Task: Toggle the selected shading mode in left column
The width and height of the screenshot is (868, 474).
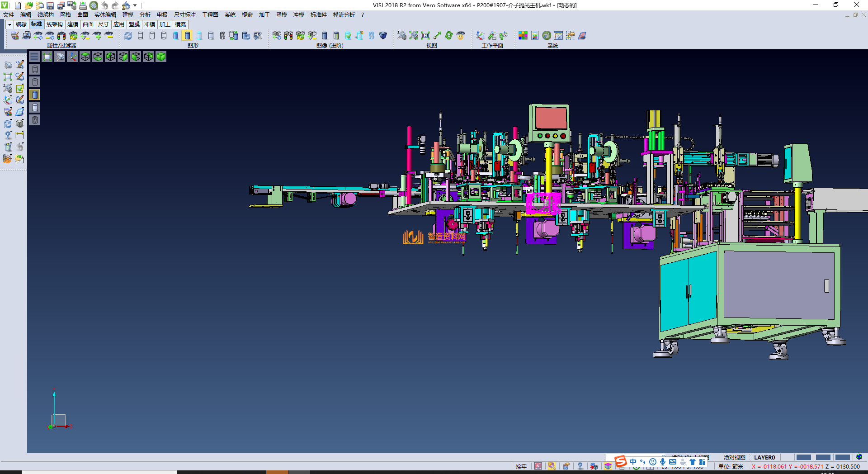Action: click(35, 95)
